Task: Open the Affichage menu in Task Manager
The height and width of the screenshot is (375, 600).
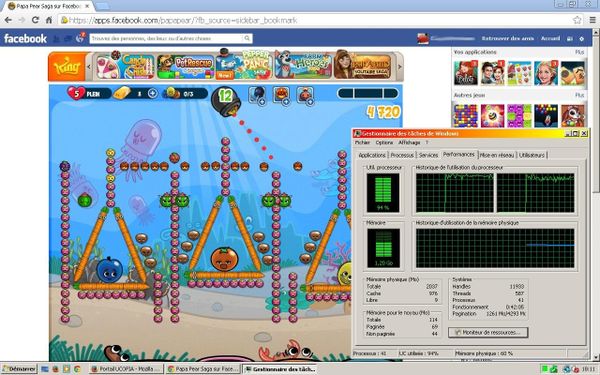Action: (409, 142)
